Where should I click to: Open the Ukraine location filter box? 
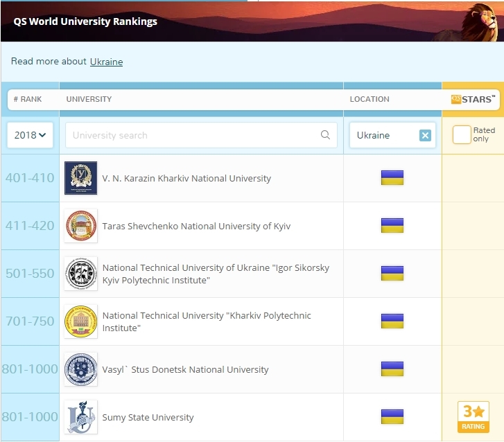point(392,135)
